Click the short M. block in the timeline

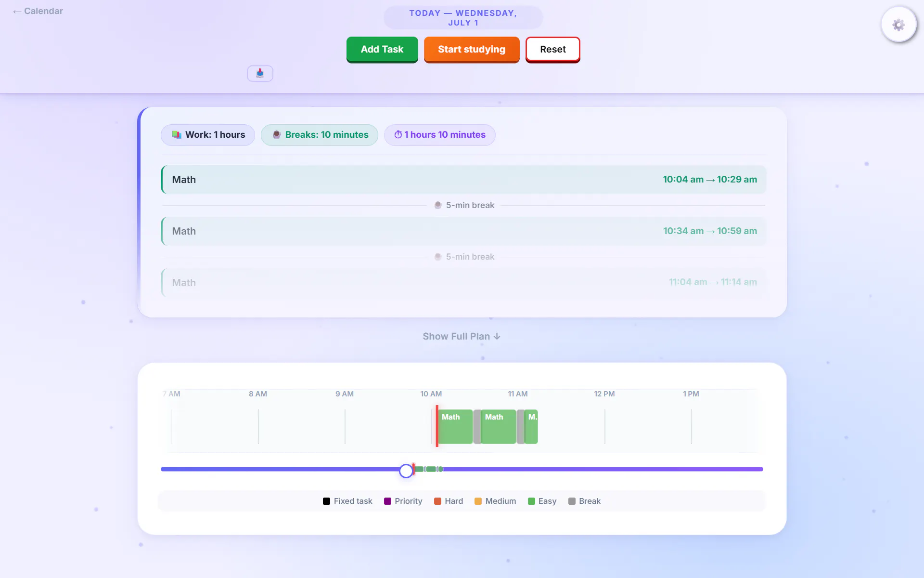(x=531, y=427)
